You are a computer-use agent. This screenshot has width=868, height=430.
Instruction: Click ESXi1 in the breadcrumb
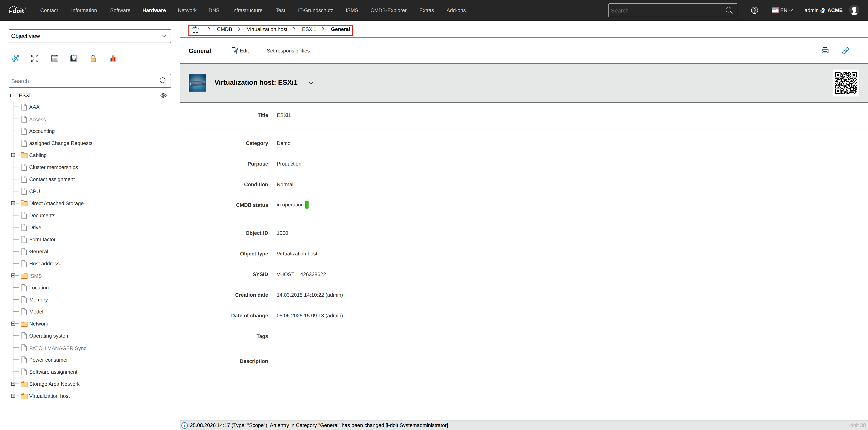point(309,29)
